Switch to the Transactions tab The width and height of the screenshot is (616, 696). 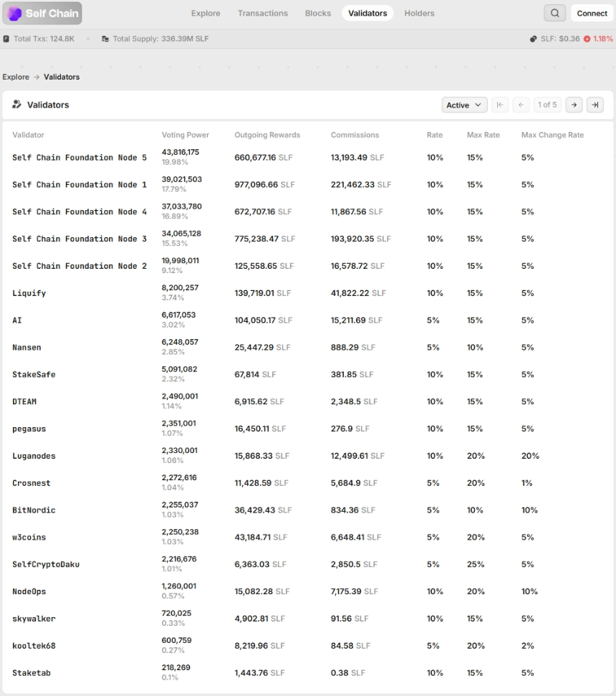(263, 14)
